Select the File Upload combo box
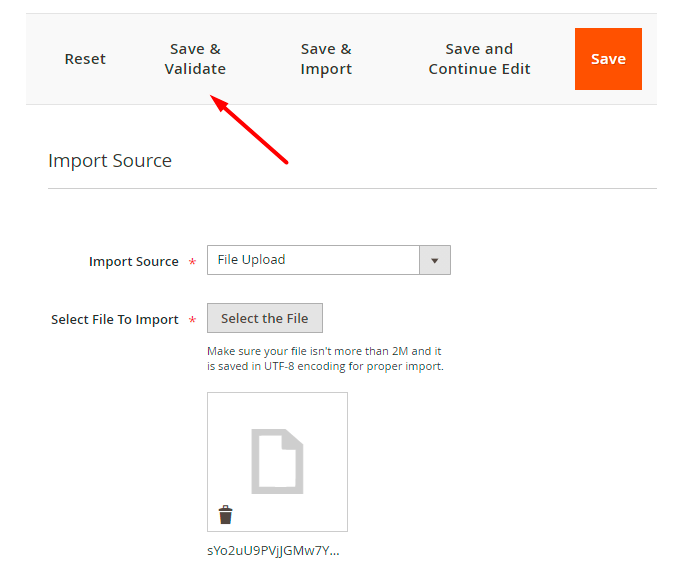This screenshot has height=562, width=685. click(x=313, y=260)
